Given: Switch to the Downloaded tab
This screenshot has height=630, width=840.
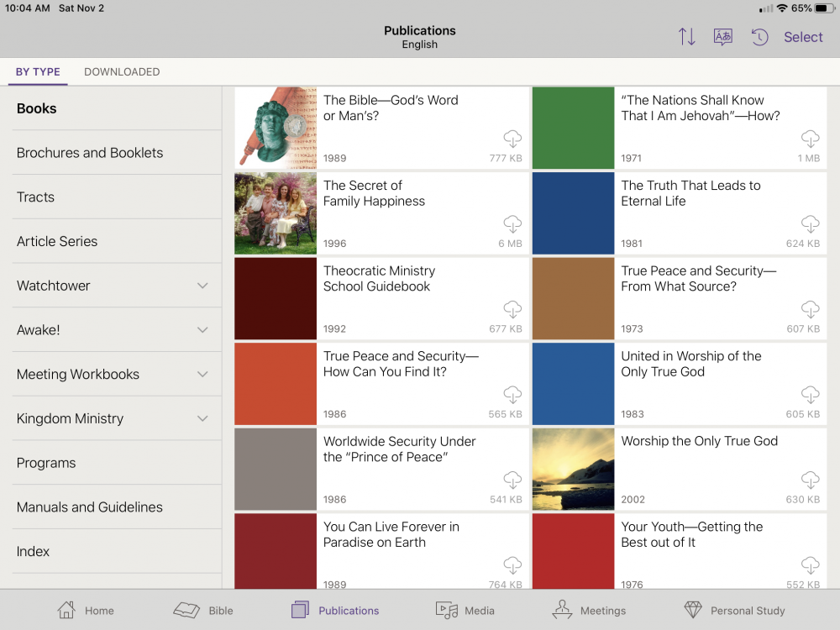Looking at the screenshot, I should click(122, 72).
